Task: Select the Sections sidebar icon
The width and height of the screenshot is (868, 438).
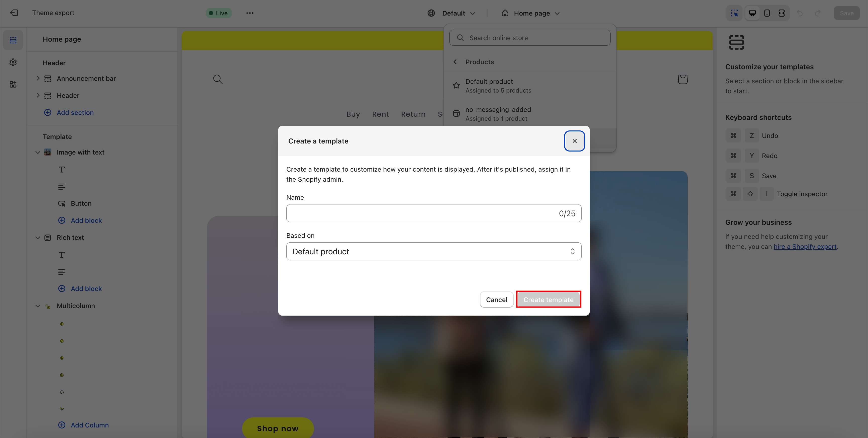Action: click(13, 40)
